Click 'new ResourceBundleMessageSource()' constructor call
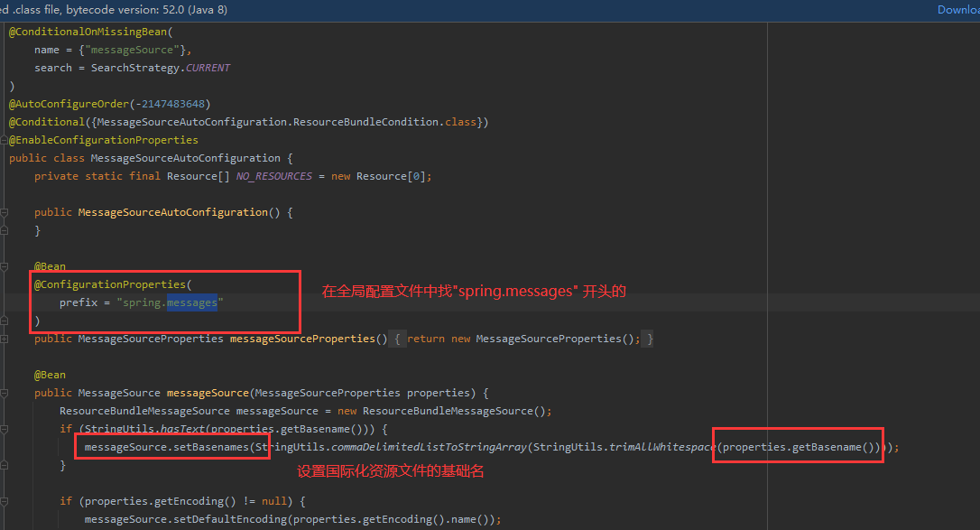Screen dimensions: 980x530 click(x=444, y=411)
